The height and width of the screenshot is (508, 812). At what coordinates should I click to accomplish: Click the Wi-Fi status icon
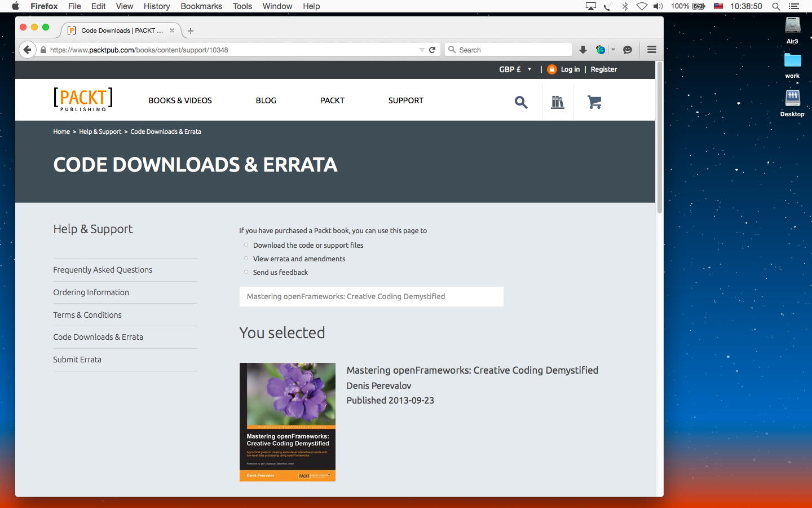coord(642,6)
